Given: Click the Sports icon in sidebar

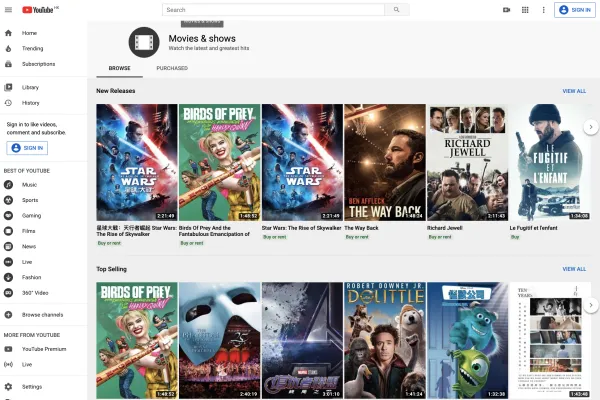Looking at the screenshot, I should tap(8, 200).
